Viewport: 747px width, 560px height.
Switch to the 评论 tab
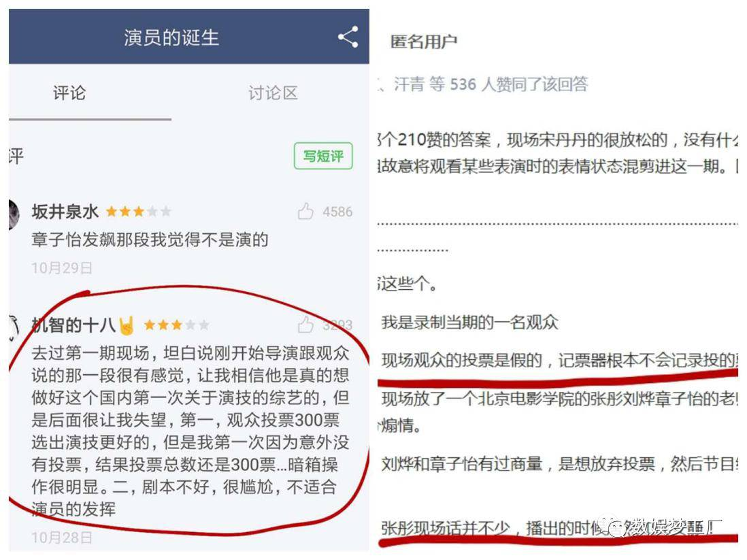[69, 93]
